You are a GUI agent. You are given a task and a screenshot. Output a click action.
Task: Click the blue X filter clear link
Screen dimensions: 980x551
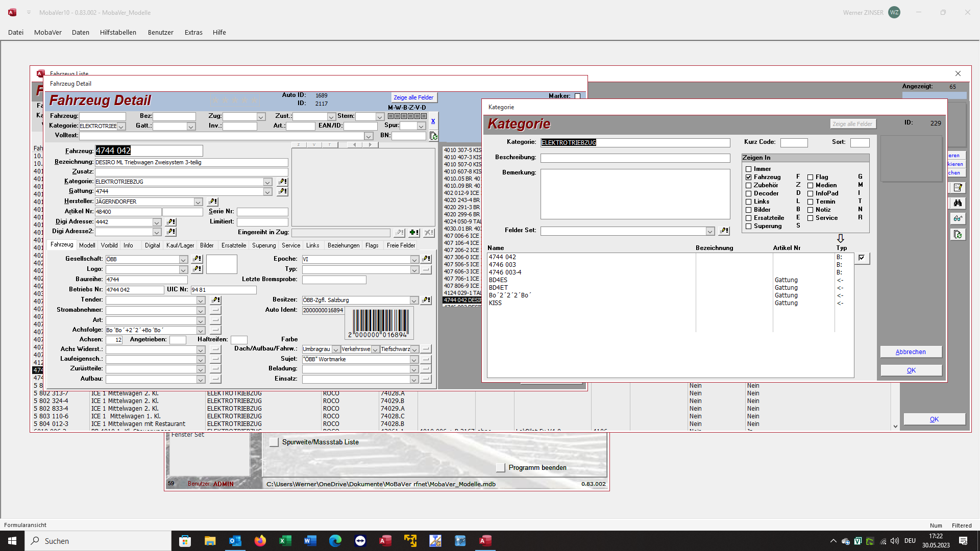tap(433, 121)
